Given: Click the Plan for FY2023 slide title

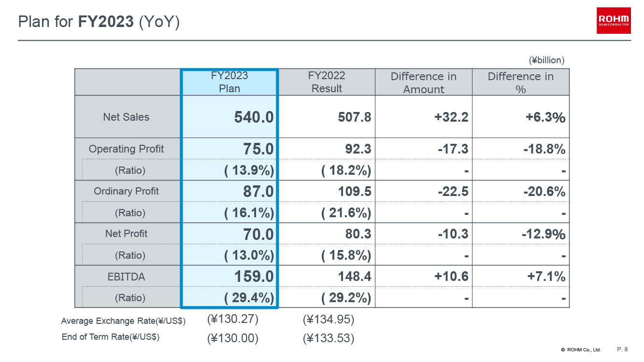Looking at the screenshot, I should 99,22.
